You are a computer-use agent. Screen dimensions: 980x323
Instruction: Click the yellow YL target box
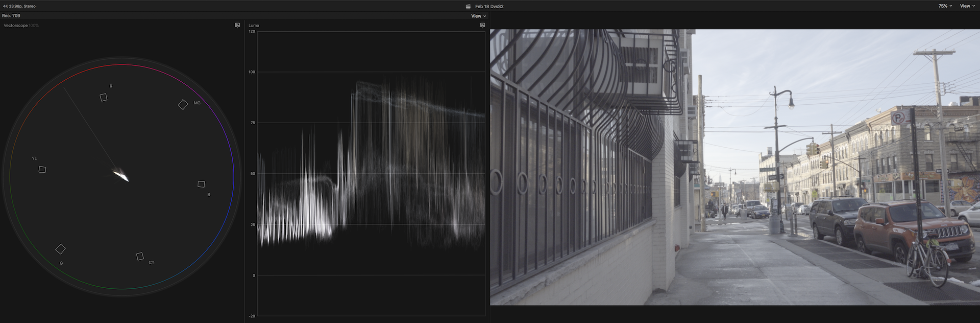(x=42, y=170)
